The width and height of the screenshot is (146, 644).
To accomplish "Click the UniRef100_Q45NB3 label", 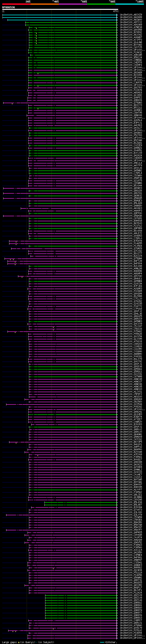I will click(x=131, y=321).
